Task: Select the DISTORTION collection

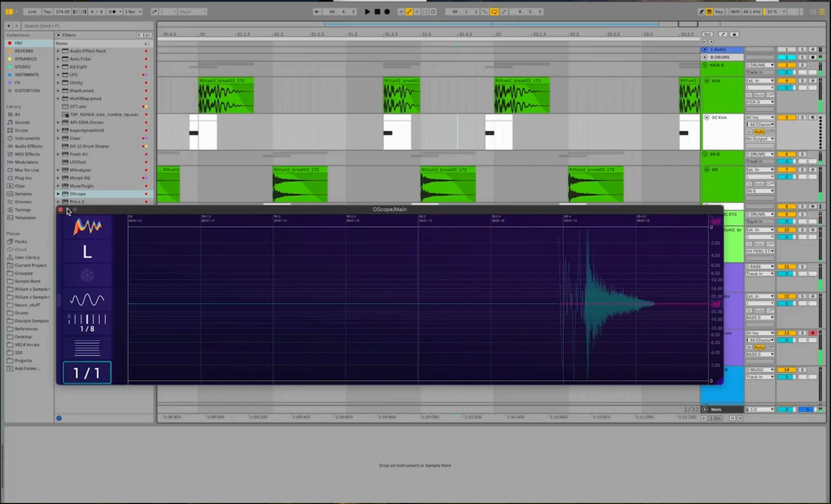Action: (x=29, y=91)
